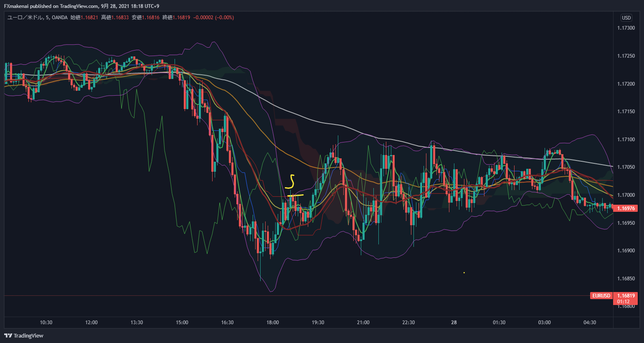This screenshot has width=644, height=343.
Task: Click the 安値 1.16816 low value
Action: [146, 18]
